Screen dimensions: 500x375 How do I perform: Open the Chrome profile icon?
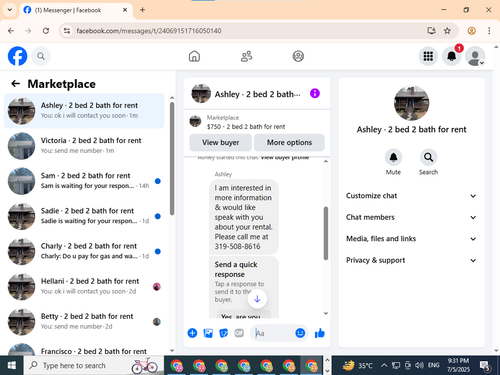click(471, 31)
